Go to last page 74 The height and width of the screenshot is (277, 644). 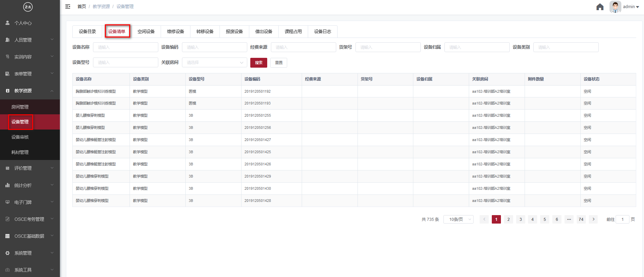pyautogui.click(x=581, y=219)
